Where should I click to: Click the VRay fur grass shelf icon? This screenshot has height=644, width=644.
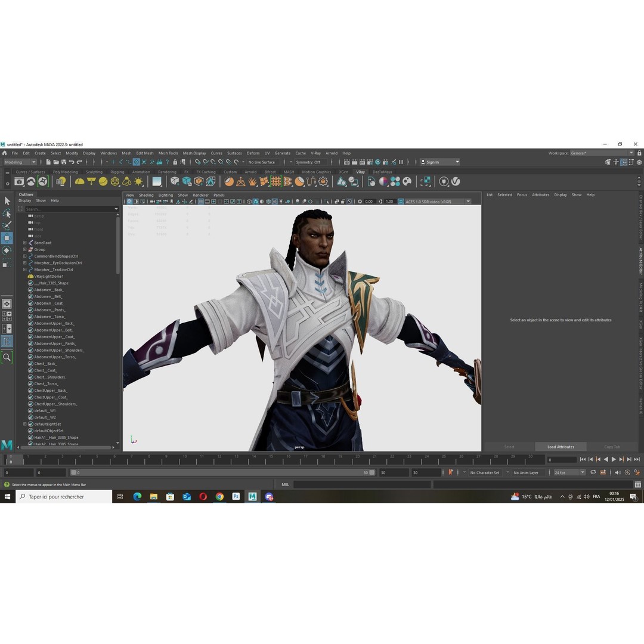[252, 181]
